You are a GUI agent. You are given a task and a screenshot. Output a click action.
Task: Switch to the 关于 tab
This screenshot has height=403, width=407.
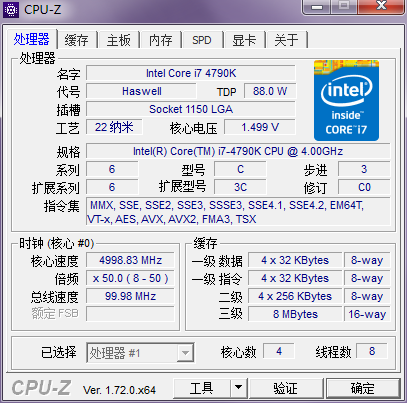click(x=286, y=40)
